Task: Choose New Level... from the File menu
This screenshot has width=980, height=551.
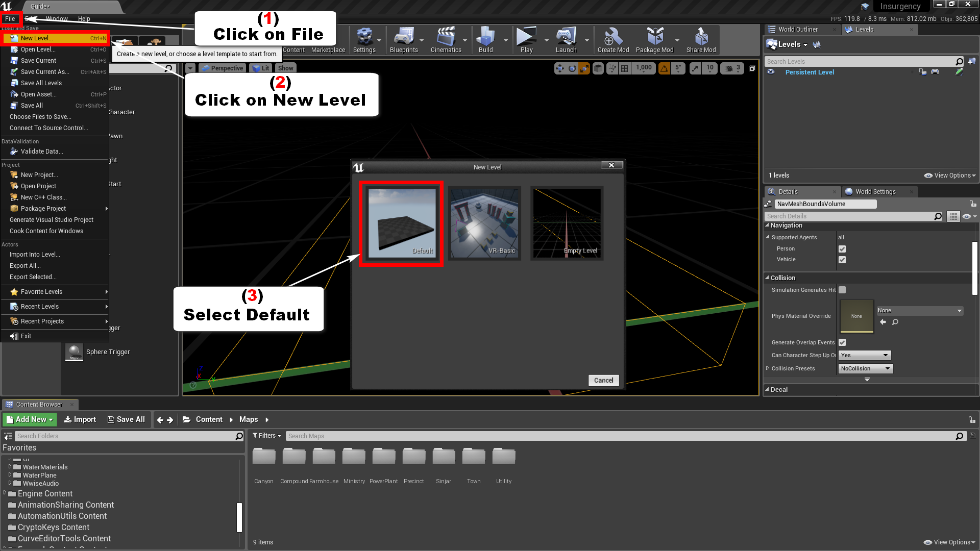Action: coord(55,38)
